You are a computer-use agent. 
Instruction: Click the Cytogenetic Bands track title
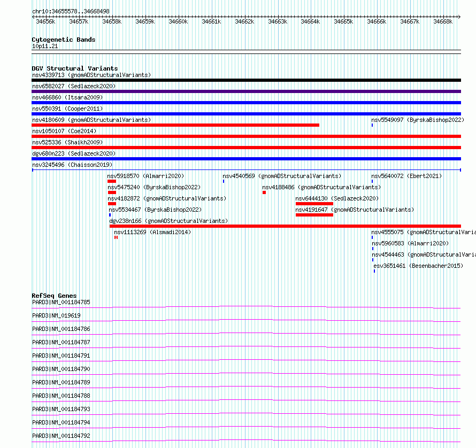pos(64,40)
